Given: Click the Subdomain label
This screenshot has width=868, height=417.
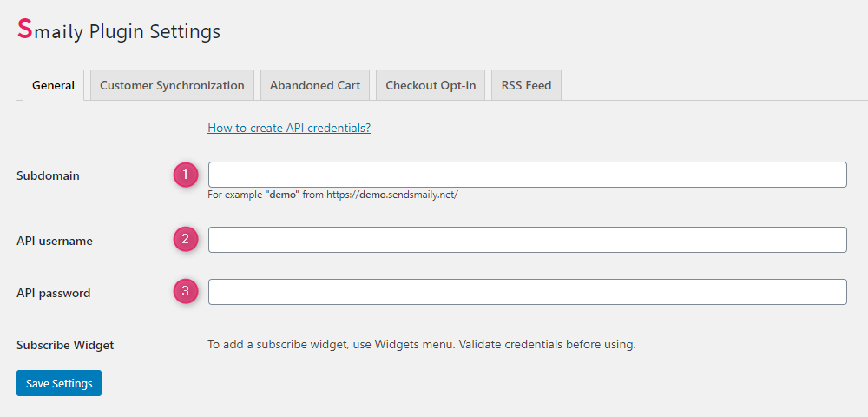Looking at the screenshot, I should [x=48, y=175].
